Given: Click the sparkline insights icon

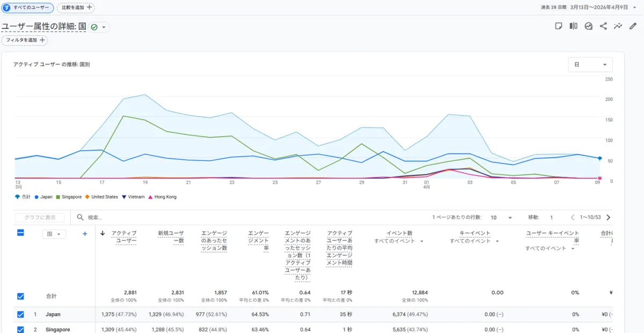Looking at the screenshot, I should point(618,26).
